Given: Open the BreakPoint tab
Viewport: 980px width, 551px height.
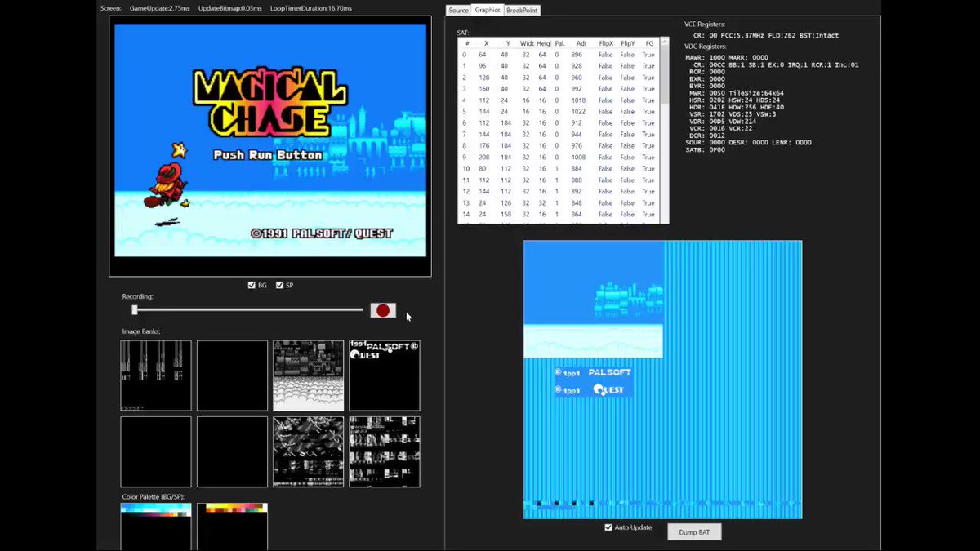Looking at the screenshot, I should coord(522,10).
